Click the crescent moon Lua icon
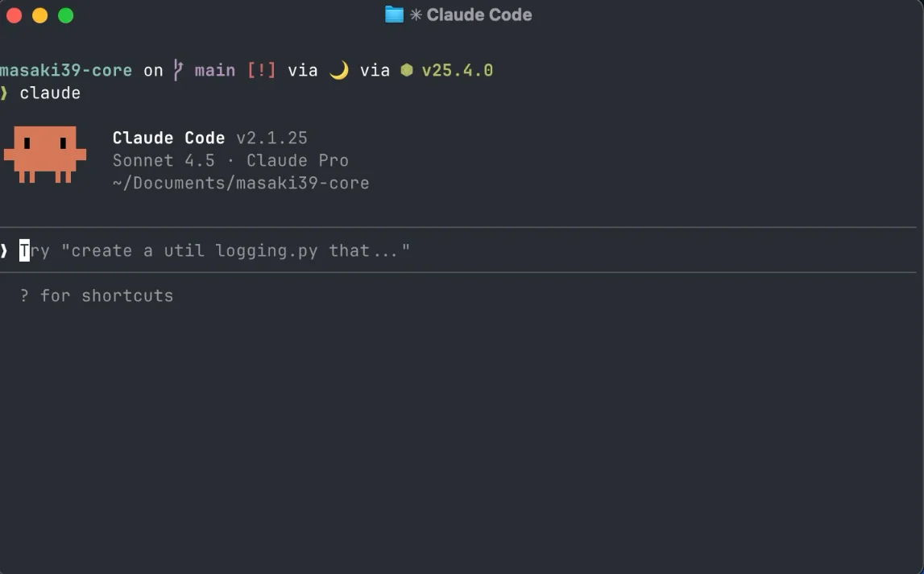The height and width of the screenshot is (574, 924). (x=339, y=71)
